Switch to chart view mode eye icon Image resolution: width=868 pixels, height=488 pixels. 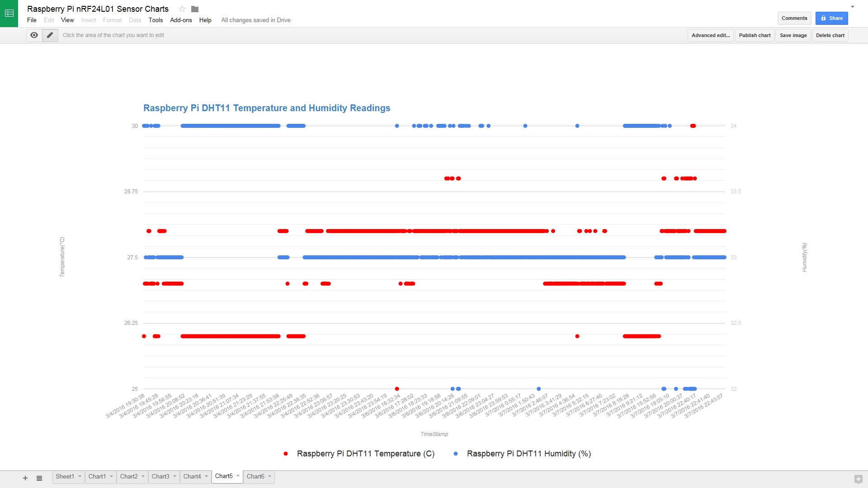34,35
